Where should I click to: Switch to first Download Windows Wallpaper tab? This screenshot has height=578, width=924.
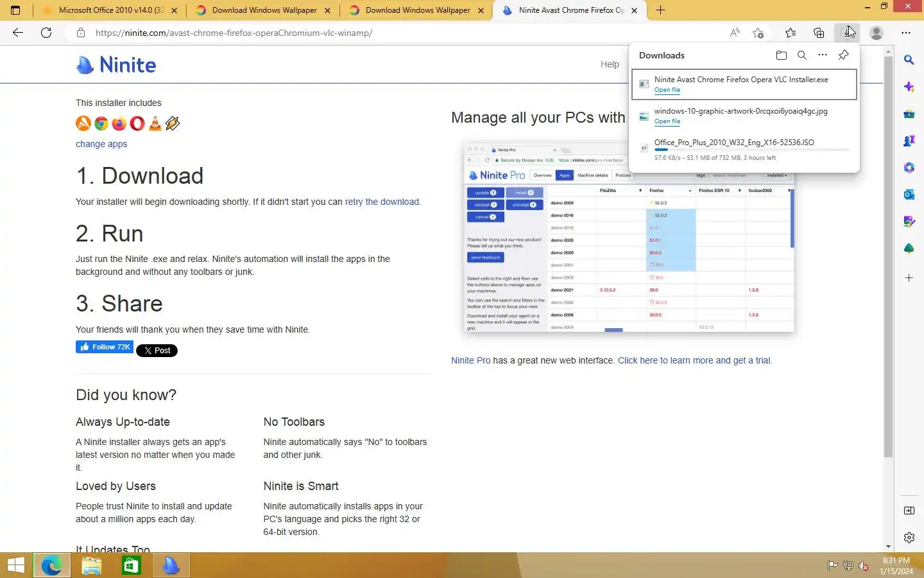coord(264,10)
